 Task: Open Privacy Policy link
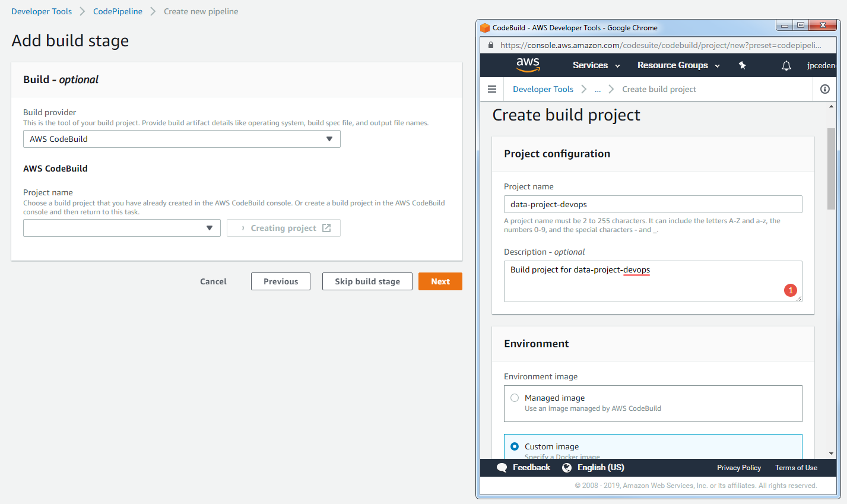pos(739,468)
